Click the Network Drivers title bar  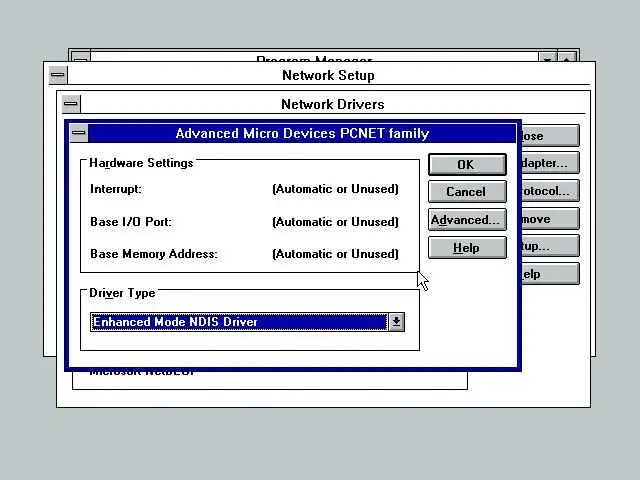tap(333, 104)
